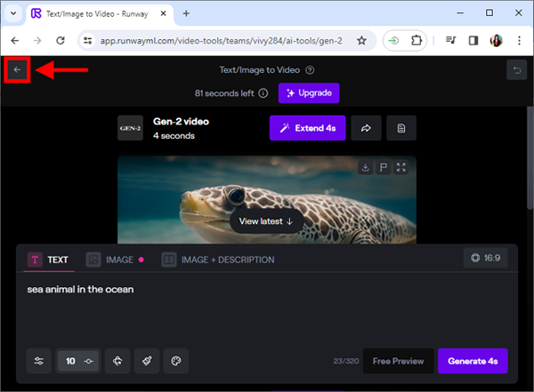Share the Gen-2 video
Screen dimensions: 534x392
(366, 128)
